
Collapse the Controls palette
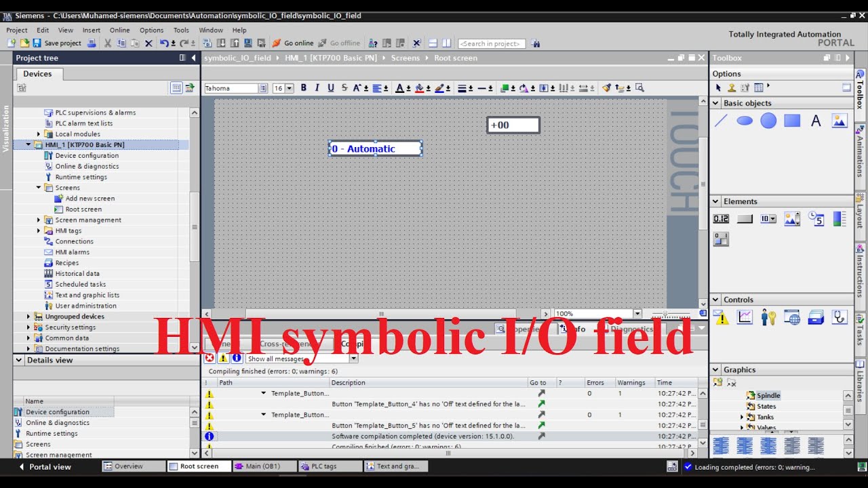pos(715,300)
